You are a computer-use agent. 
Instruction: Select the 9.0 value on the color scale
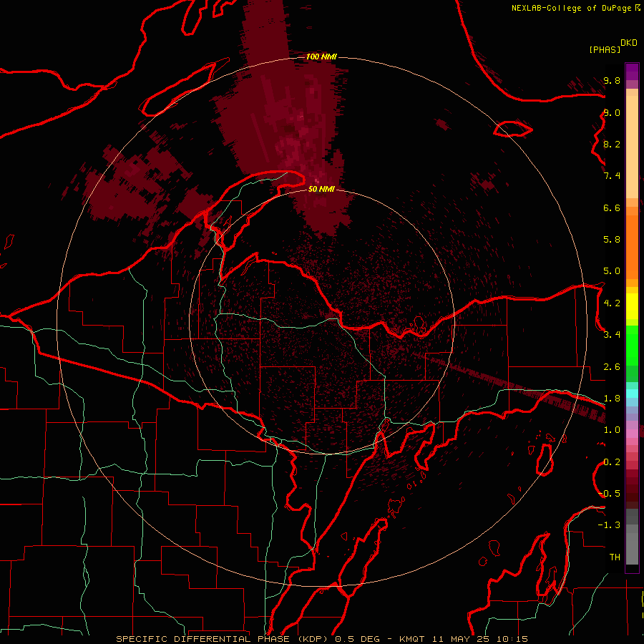point(612,112)
